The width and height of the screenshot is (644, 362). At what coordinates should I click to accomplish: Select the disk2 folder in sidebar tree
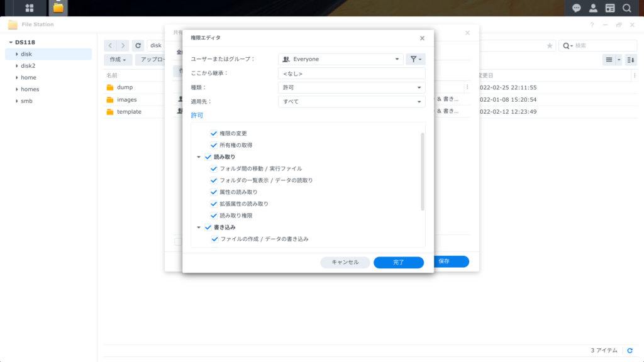click(x=28, y=66)
